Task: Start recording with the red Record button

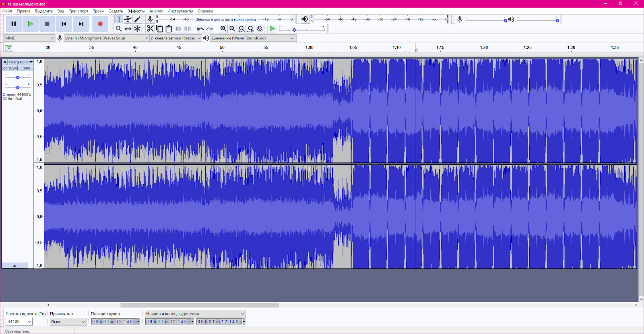Action: pos(100,24)
